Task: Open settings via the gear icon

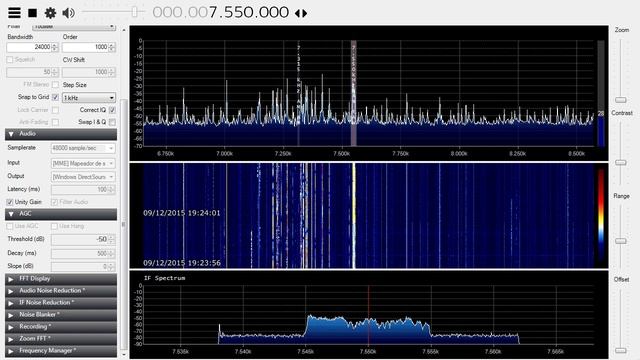Action: coord(50,13)
